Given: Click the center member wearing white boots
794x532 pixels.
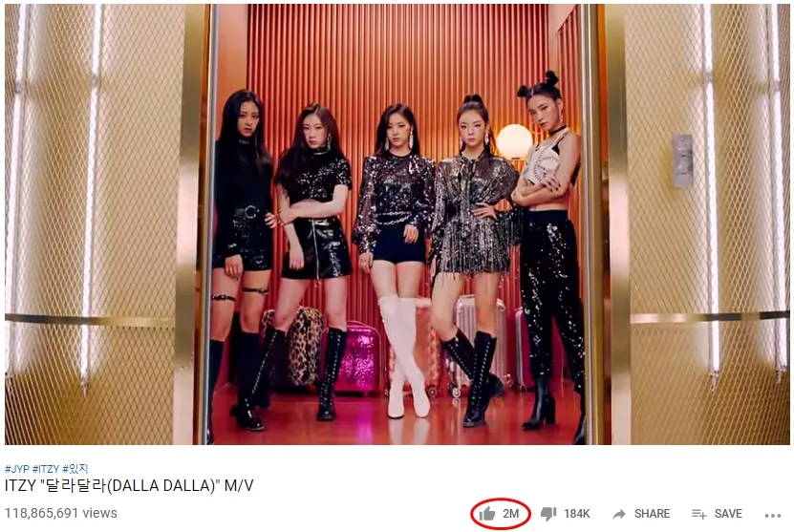Looking at the screenshot, I should tap(396, 260).
